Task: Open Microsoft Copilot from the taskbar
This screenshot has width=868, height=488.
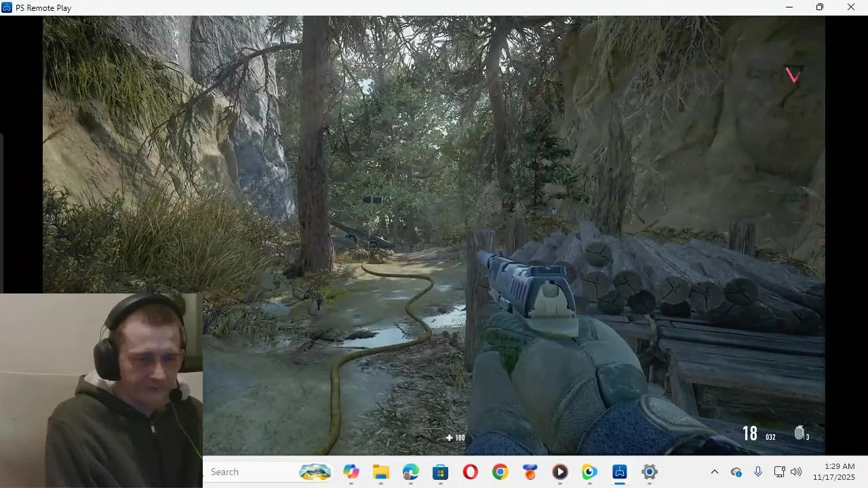Action: tap(351, 472)
